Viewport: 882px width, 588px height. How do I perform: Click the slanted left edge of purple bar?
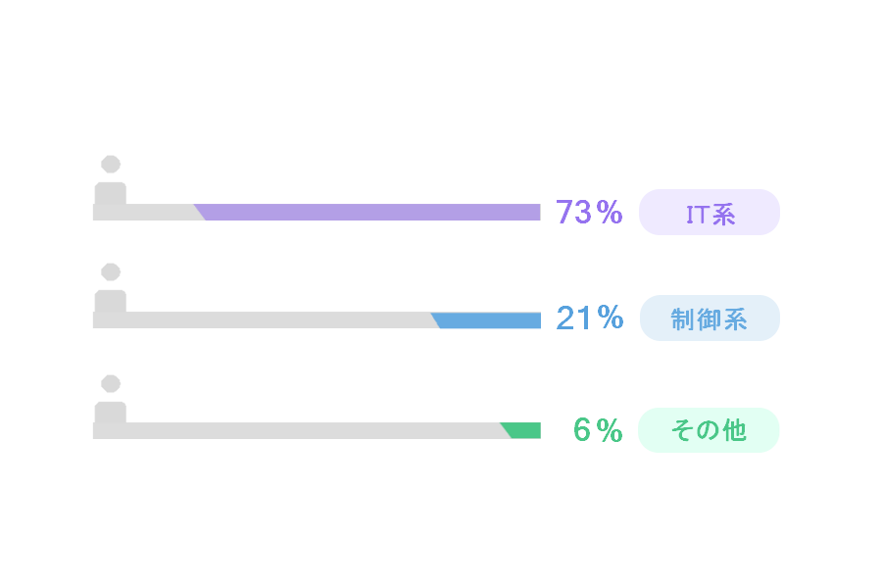point(200,212)
